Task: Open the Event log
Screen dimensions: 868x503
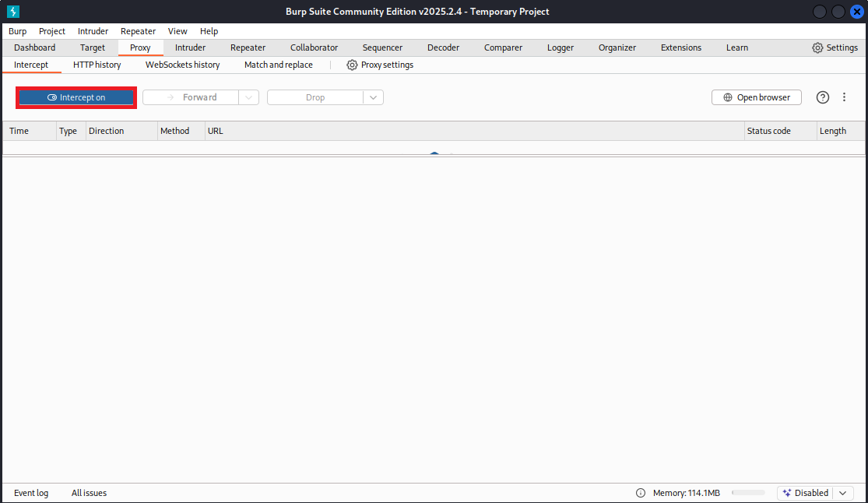Action: 31,493
